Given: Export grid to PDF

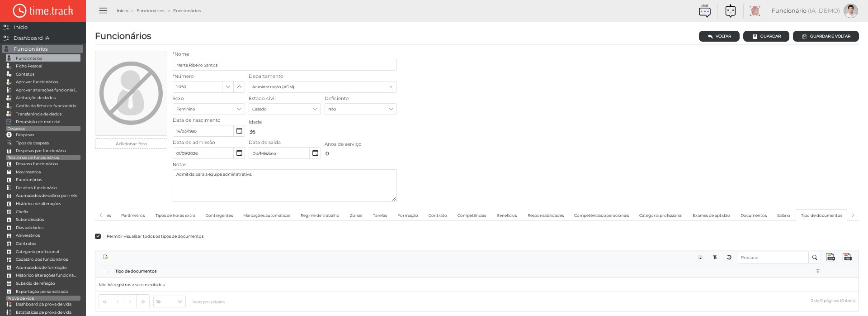Looking at the screenshot, I should 847,257.
